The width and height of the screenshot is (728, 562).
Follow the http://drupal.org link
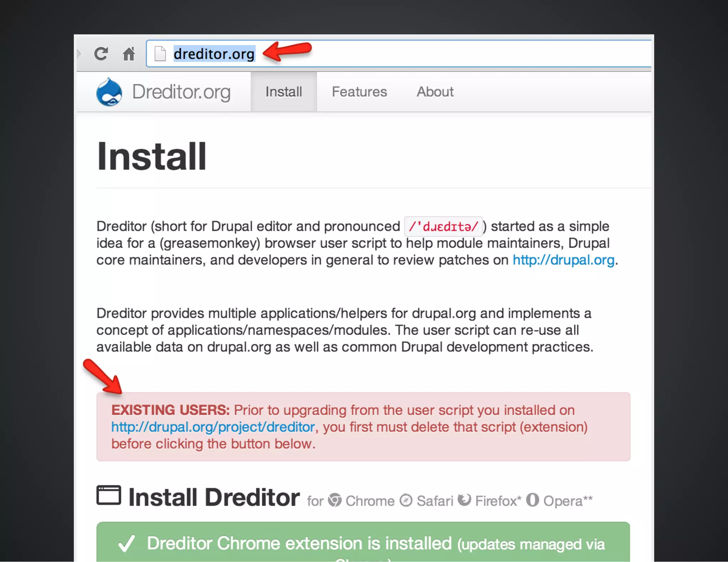pyautogui.click(x=563, y=260)
